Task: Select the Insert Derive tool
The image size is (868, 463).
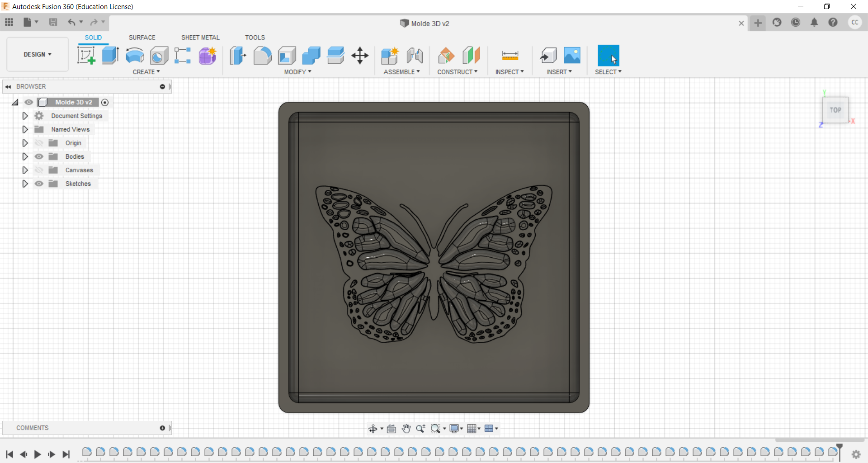Action: (x=548, y=56)
